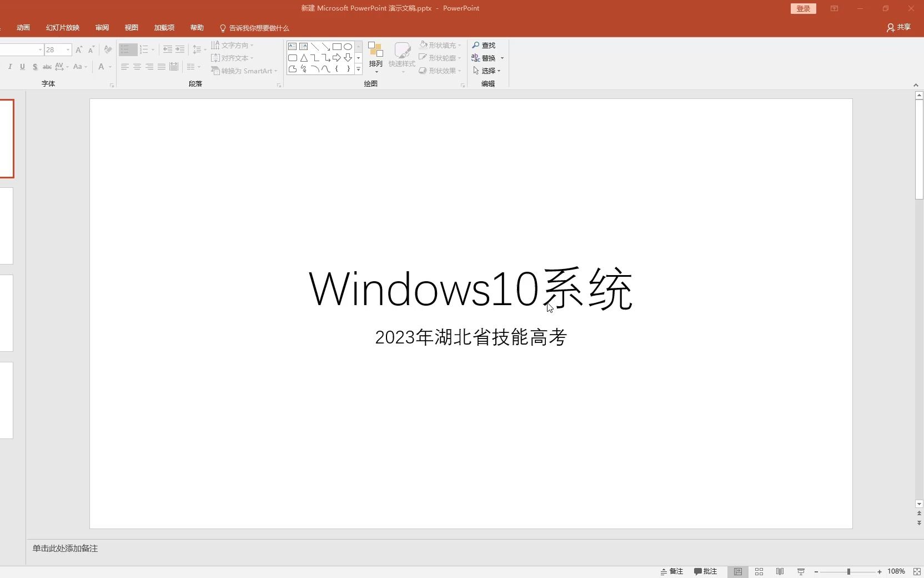This screenshot has width=924, height=578.
Task: Select the ellipse shape tool
Action: pyautogui.click(x=348, y=47)
